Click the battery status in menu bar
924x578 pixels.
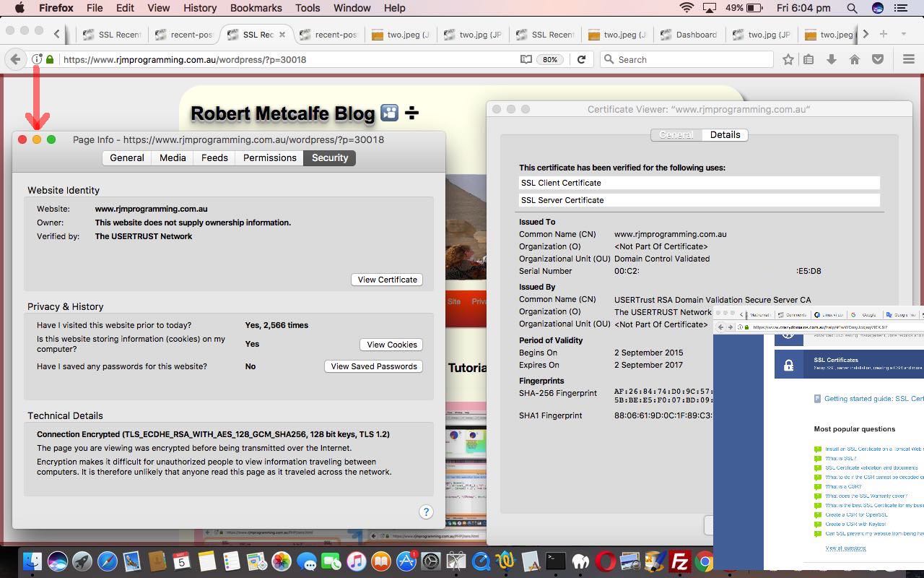744,8
